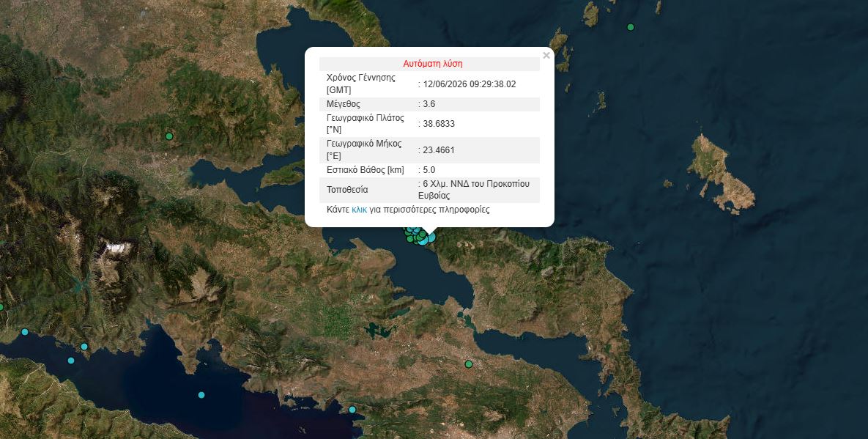Select the westernmost cyan marker on the gulf's north shore
This screenshot has height=439, width=868.
click(25, 331)
